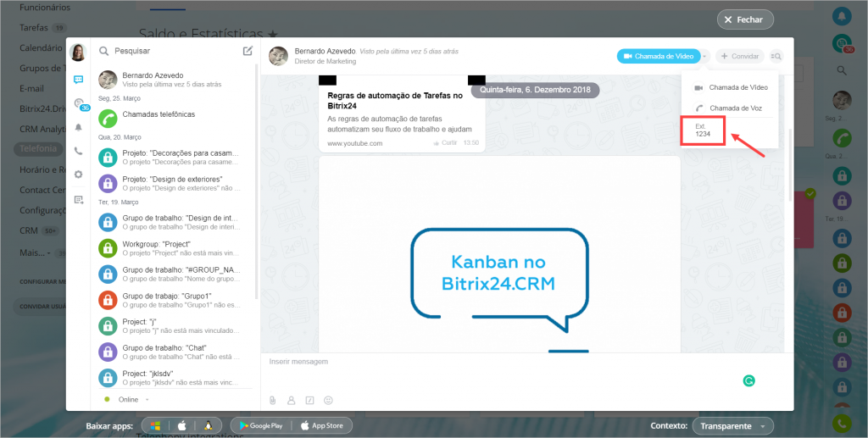Click the chat history search icon near Convidar

[x=776, y=57]
